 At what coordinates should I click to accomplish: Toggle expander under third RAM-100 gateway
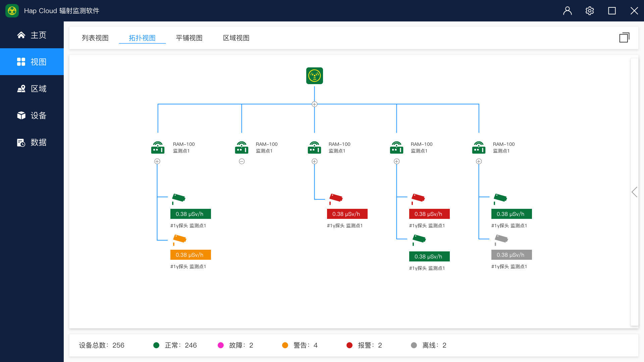(x=315, y=162)
